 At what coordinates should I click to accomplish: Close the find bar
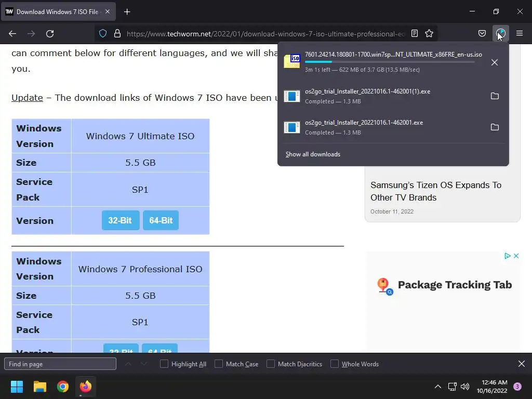[x=522, y=364]
